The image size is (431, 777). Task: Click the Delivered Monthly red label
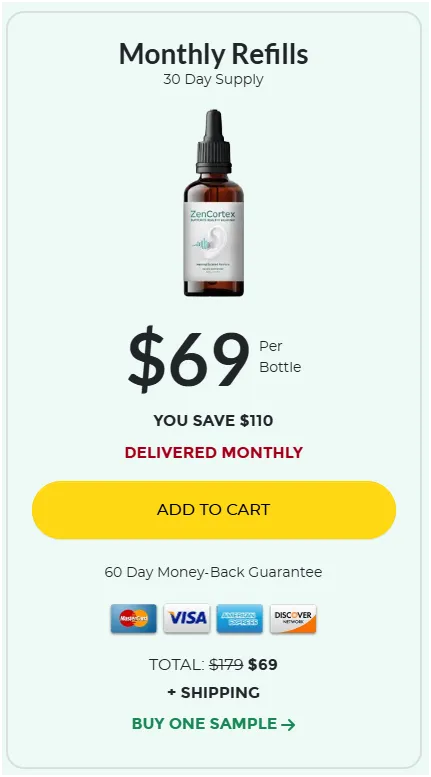click(214, 452)
